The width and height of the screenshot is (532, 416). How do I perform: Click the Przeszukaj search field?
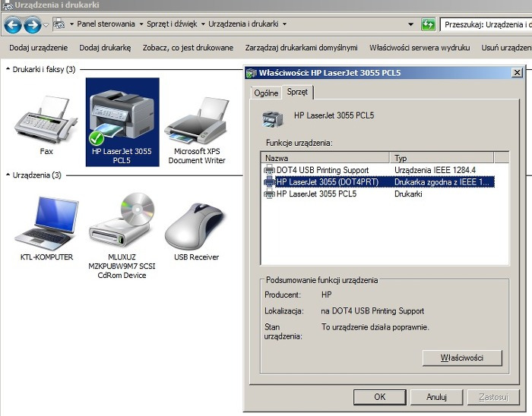click(486, 24)
